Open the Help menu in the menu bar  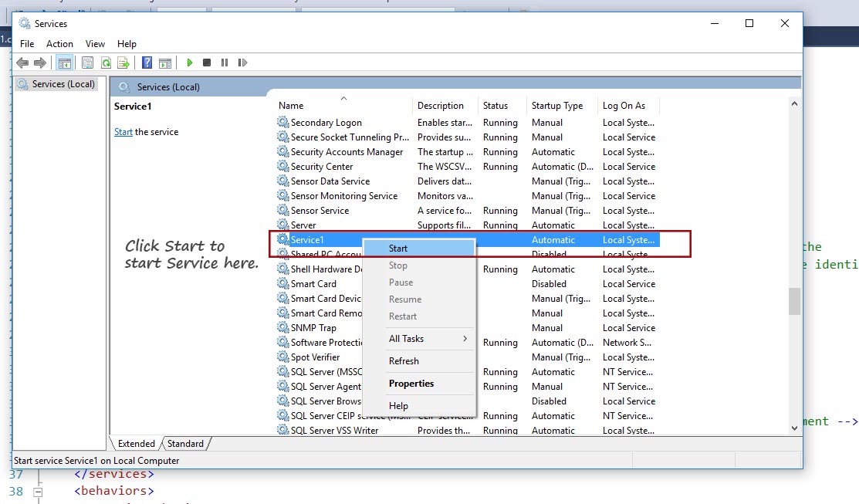pyautogui.click(x=127, y=44)
